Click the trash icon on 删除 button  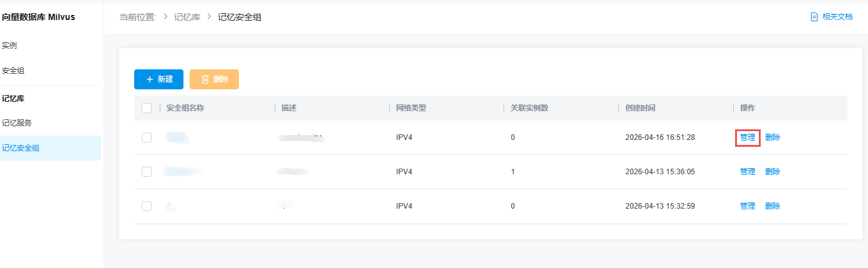205,79
